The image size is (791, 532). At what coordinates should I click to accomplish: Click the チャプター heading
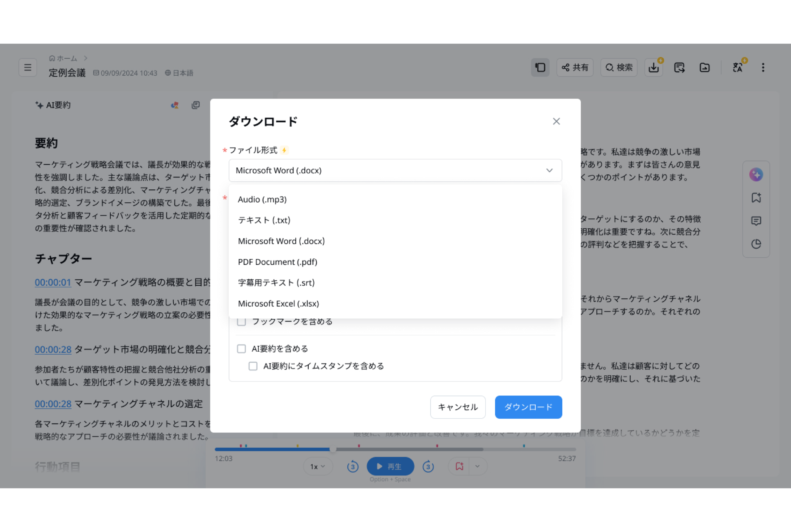tap(63, 259)
